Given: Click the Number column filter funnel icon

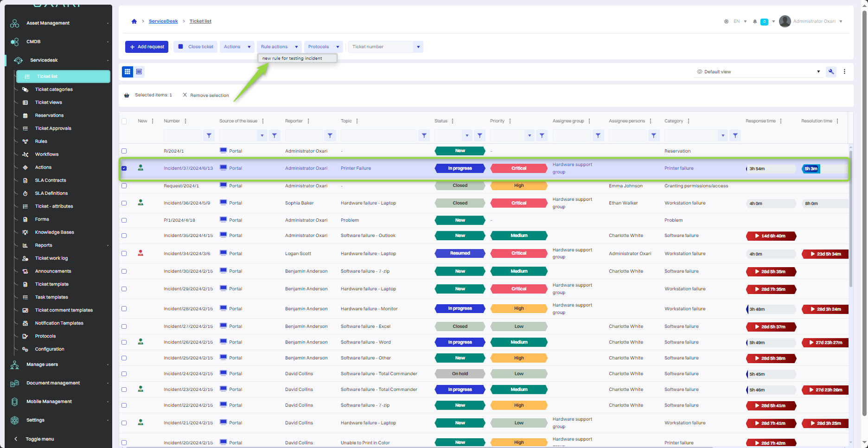Looking at the screenshot, I should pos(209,135).
